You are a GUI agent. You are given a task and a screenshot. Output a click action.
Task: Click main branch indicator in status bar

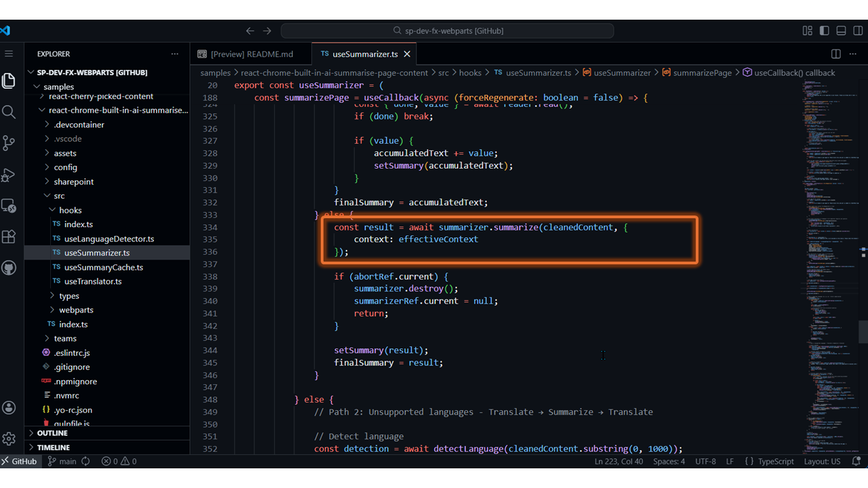67,462
